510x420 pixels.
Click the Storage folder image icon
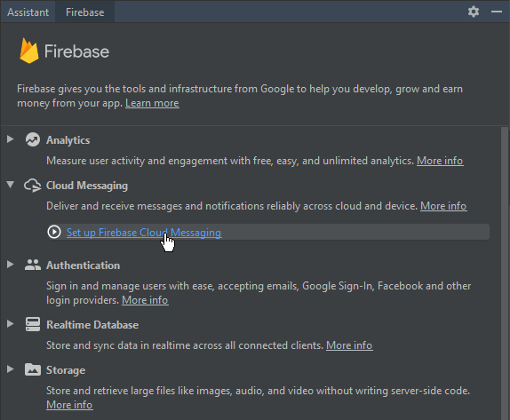(x=33, y=369)
